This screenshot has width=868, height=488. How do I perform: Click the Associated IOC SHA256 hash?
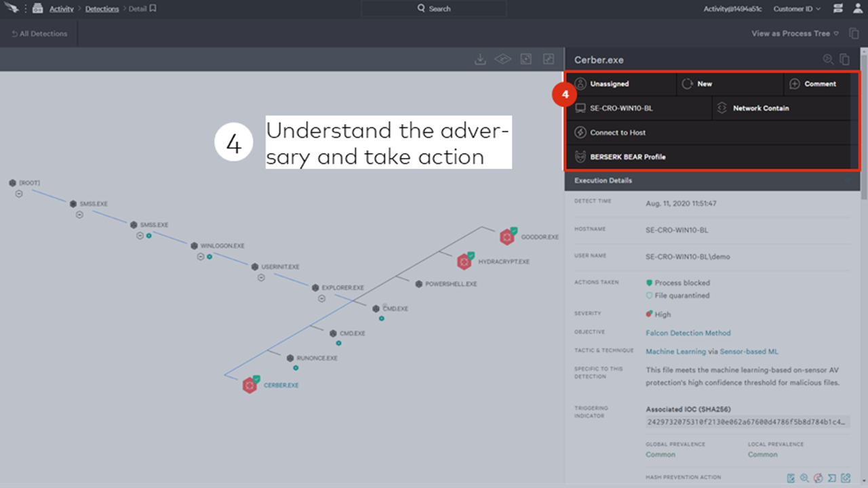[747, 422]
